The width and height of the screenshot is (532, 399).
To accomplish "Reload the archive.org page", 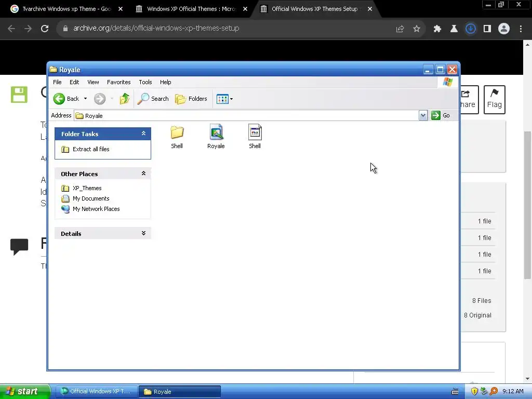I will click(x=45, y=29).
